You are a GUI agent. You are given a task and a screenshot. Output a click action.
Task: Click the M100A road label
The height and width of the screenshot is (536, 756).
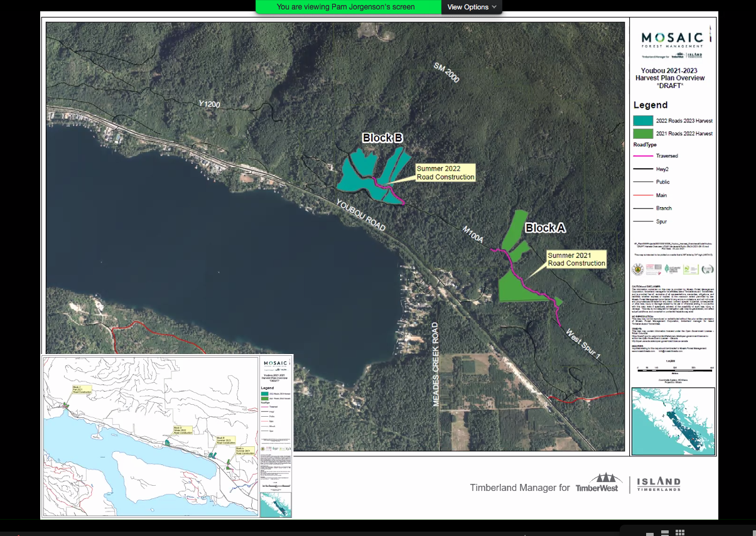click(473, 233)
